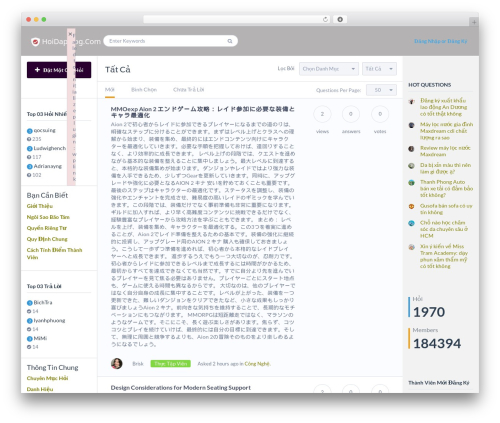Click the Đặt Một Câu Hỏi button
This screenshot has height=423, width=500.
pos(59,70)
